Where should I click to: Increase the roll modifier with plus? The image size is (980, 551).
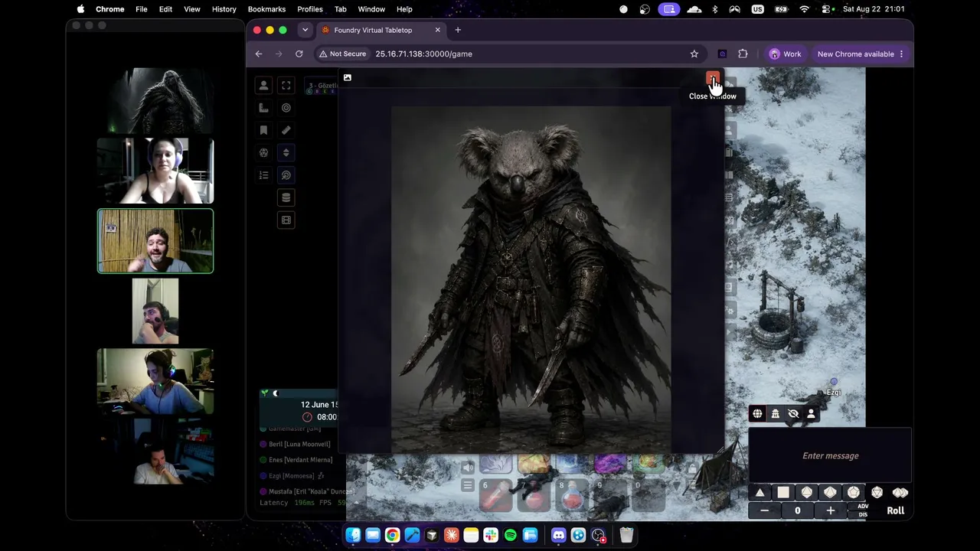[x=830, y=510]
